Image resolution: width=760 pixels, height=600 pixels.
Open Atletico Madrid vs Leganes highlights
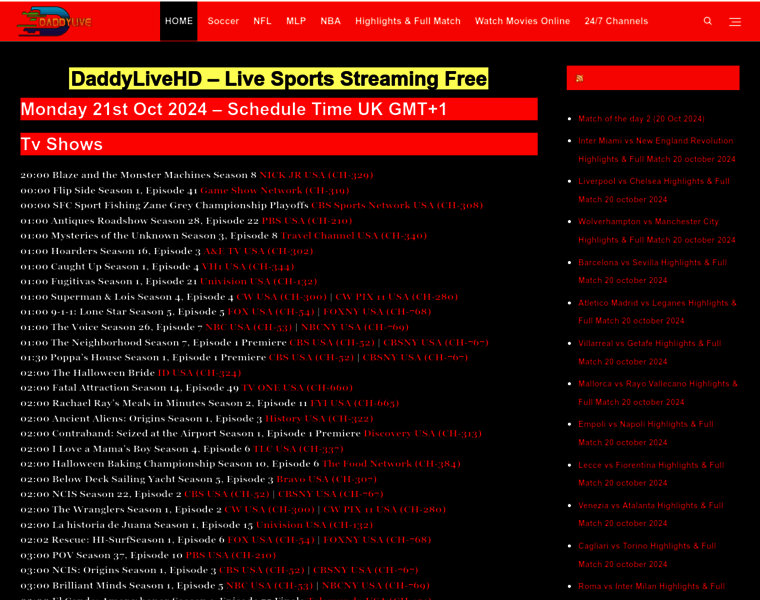pyautogui.click(x=657, y=312)
